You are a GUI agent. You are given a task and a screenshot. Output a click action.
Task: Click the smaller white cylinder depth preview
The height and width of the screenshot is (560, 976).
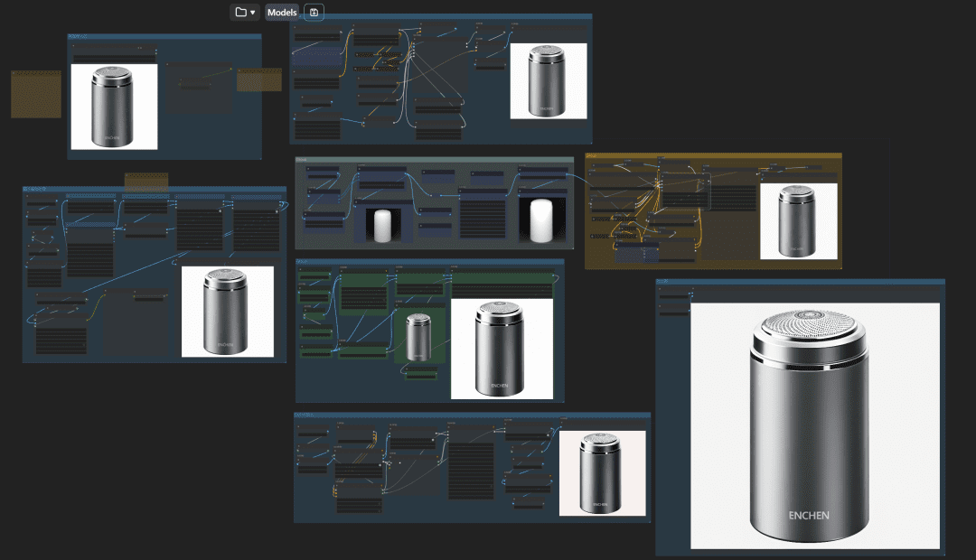(382, 225)
